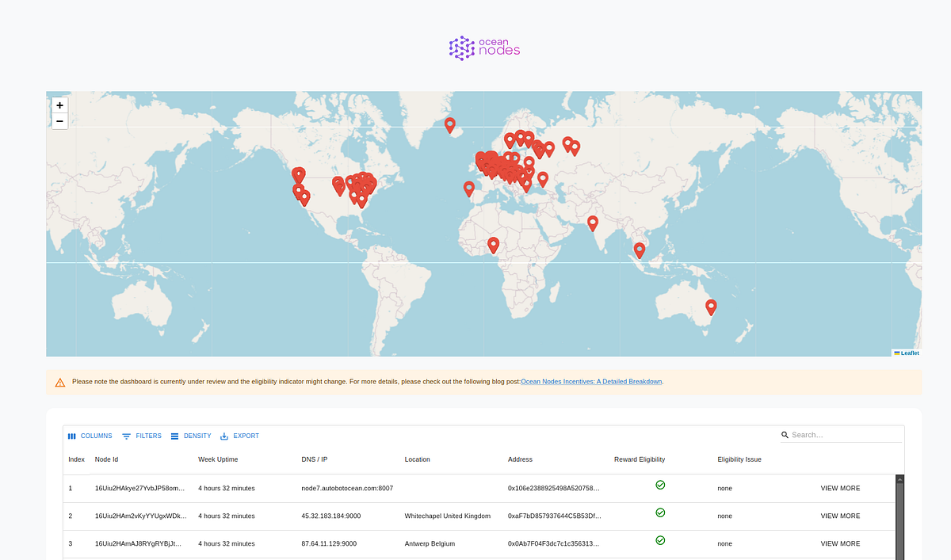This screenshot has width=951, height=560.
Task: Zoom out on the map
Action: coord(59,121)
